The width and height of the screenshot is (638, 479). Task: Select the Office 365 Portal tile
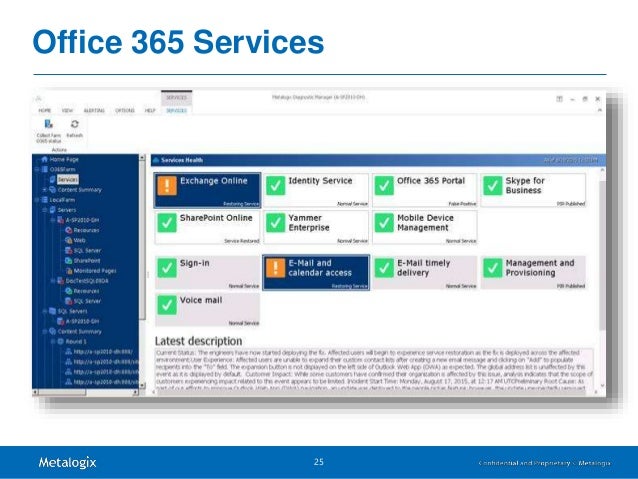[x=425, y=190]
